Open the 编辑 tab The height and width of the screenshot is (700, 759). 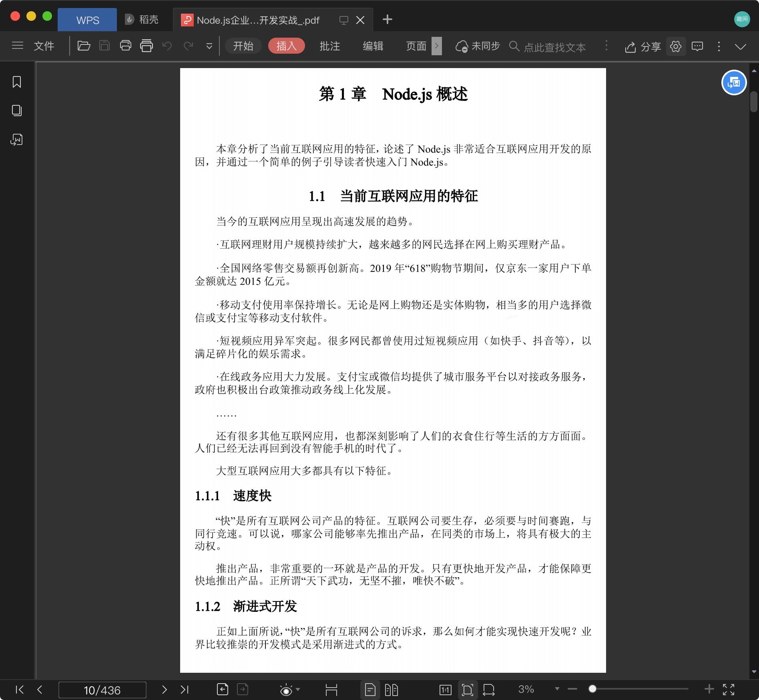(373, 46)
